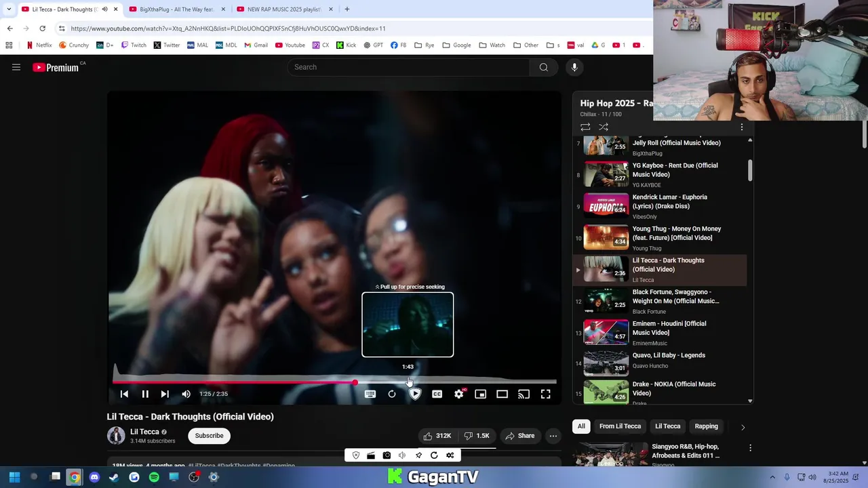Screen dimensions: 868x488
Task: Subscribe to Lil Tecca channel
Action: pyautogui.click(x=209, y=436)
